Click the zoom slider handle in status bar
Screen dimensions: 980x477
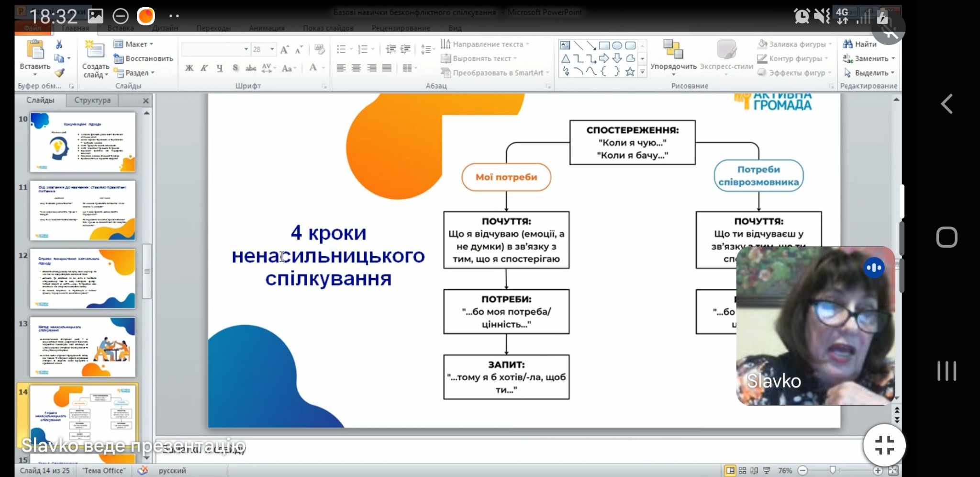833,471
